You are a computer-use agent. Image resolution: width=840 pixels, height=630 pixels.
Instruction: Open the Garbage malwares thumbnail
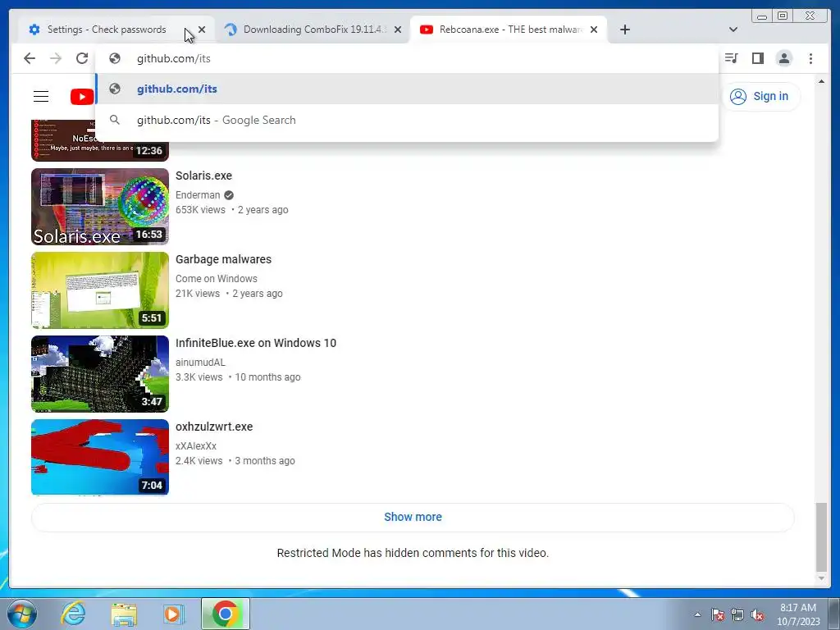point(100,290)
